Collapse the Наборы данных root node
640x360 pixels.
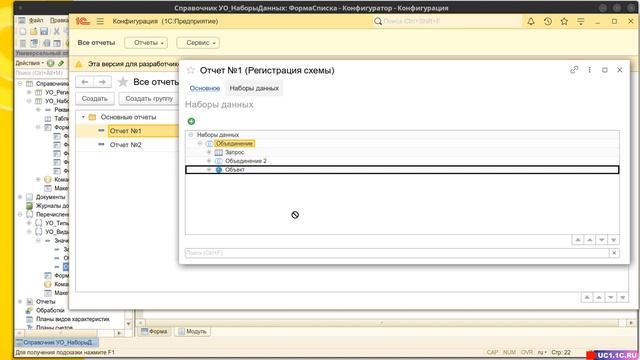(191, 134)
